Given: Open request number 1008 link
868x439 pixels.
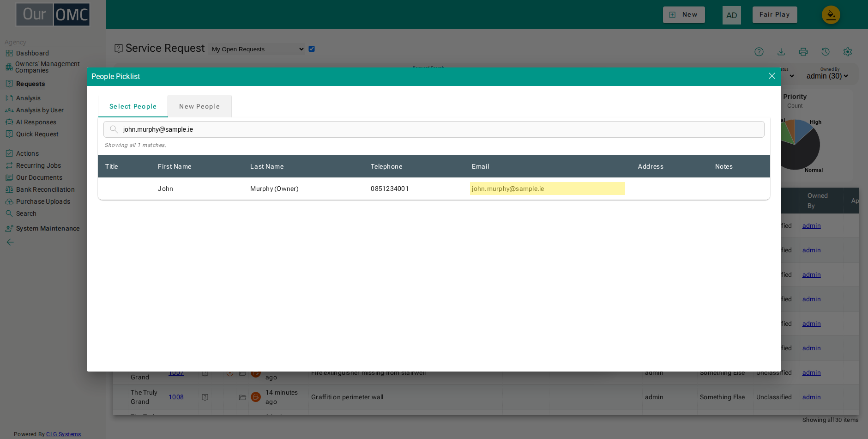Looking at the screenshot, I should pos(176,397).
